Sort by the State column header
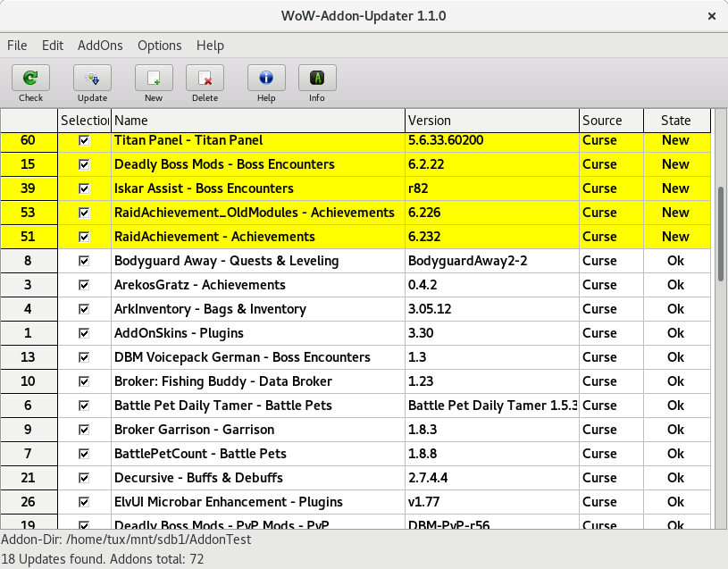The image size is (728, 569). pos(677,121)
